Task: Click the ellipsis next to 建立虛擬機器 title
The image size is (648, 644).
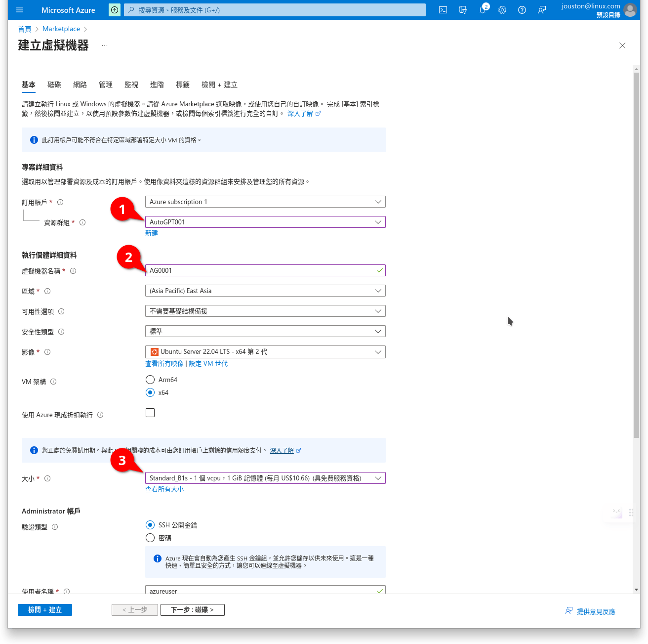Action: 105,45
